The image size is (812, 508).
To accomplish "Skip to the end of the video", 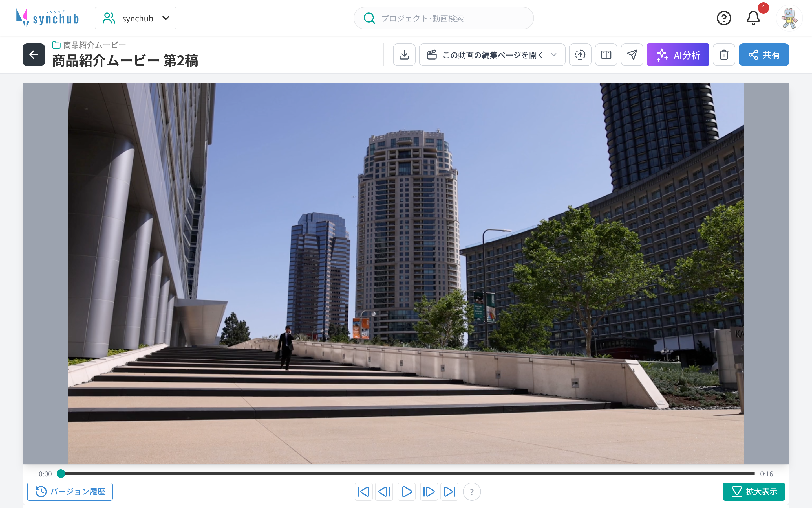I will point(449,492).
